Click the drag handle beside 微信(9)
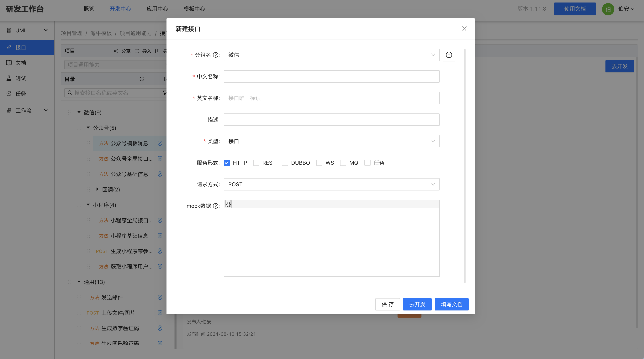The image size is (644, 359). click(70, 112)
